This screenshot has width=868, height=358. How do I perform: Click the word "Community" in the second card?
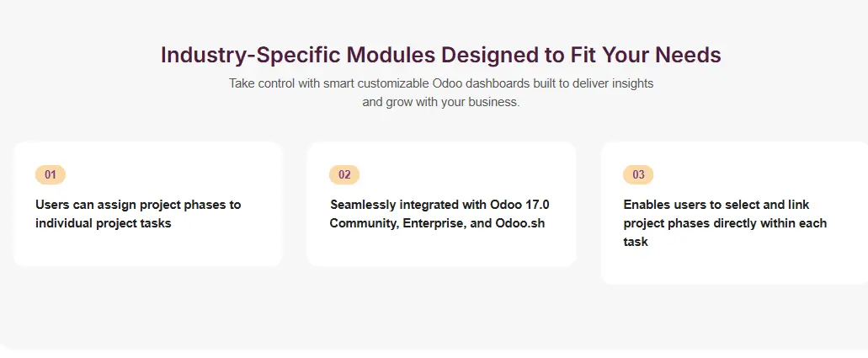[x=362, y=223]
